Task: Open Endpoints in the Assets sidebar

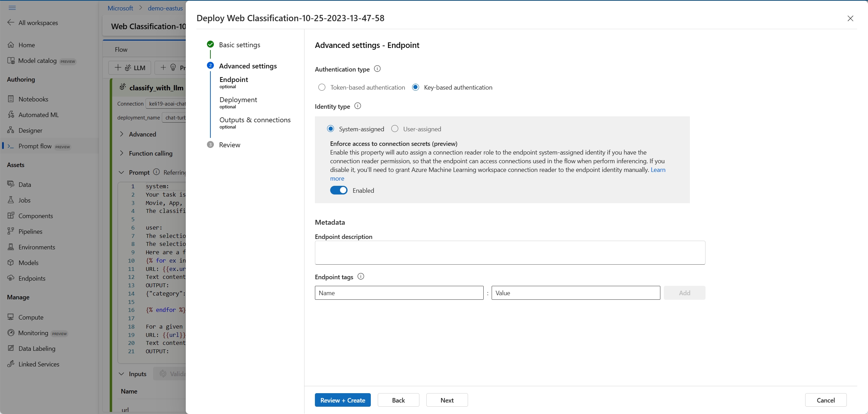Action: coord(32,279)
